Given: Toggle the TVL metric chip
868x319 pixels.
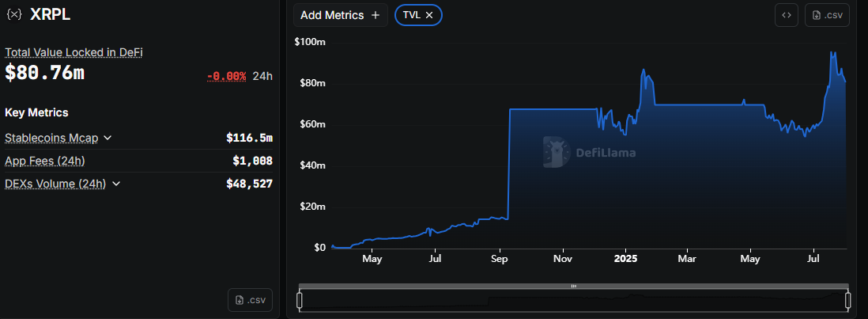Looking at the screenshot, I should coord(412,15).
